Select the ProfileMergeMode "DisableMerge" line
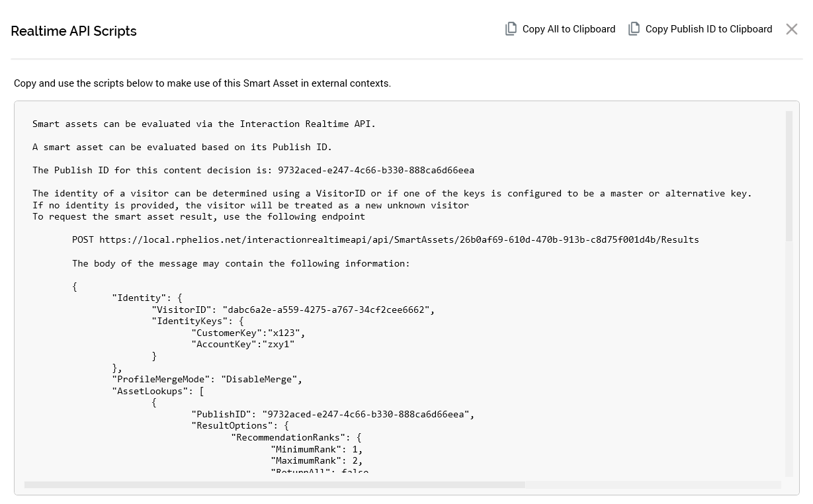Viewport: 813px width, 504px height. [207, 379]
